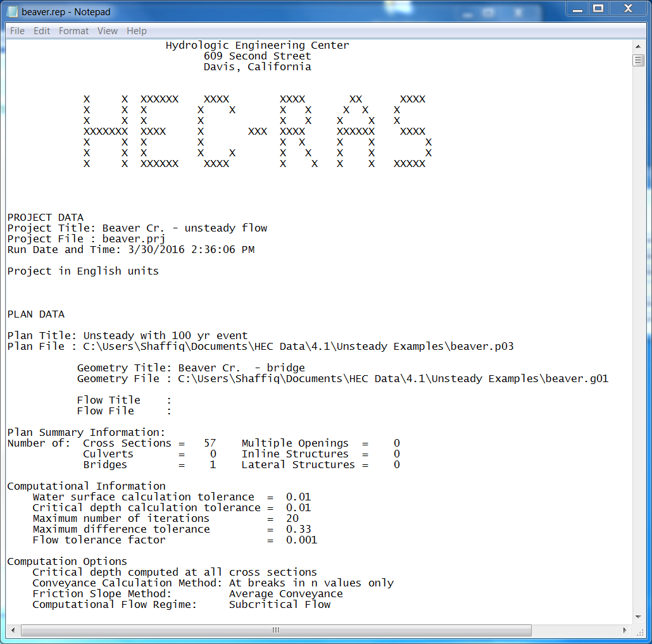Open the File menu
The height and width of the screenshot is (644, 652).
coord(17,31)
